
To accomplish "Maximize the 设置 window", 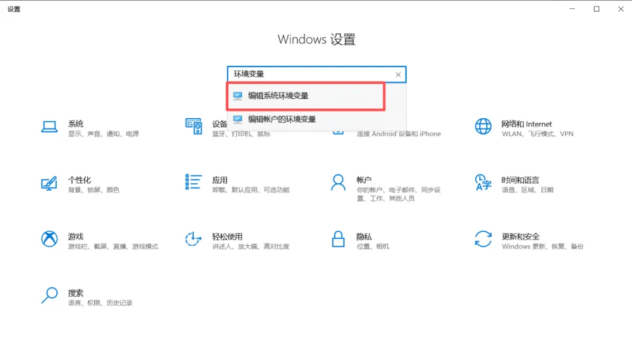I will [x=596, y=9].
